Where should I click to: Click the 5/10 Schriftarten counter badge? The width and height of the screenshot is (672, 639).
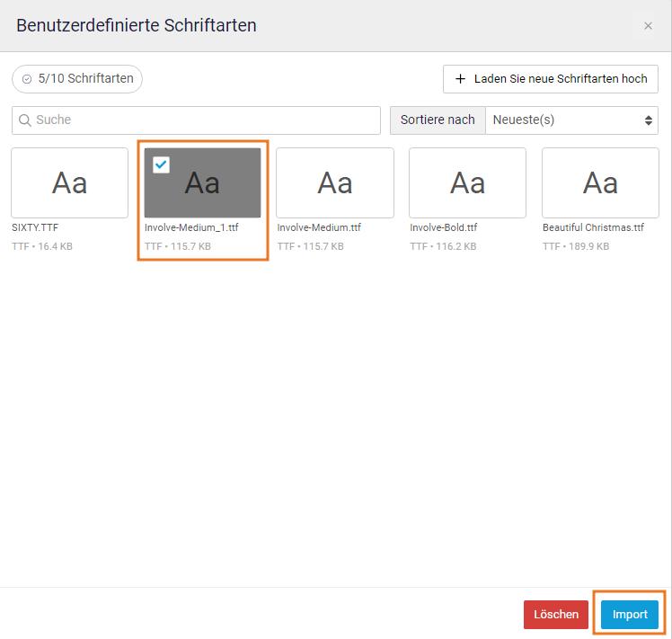tap(77, 79)
